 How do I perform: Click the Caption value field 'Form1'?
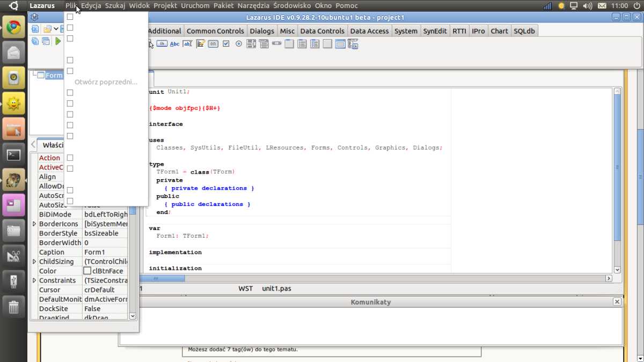point(105,252)
